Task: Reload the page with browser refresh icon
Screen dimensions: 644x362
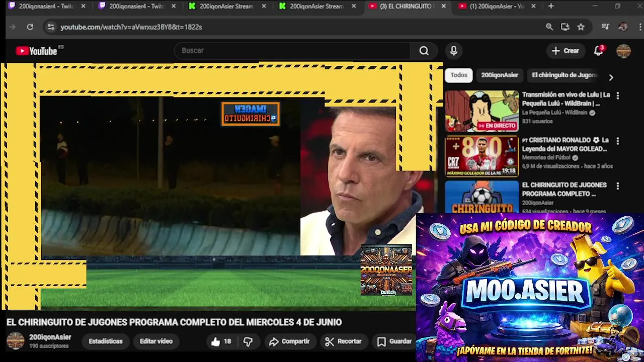Action: (30, 27)
